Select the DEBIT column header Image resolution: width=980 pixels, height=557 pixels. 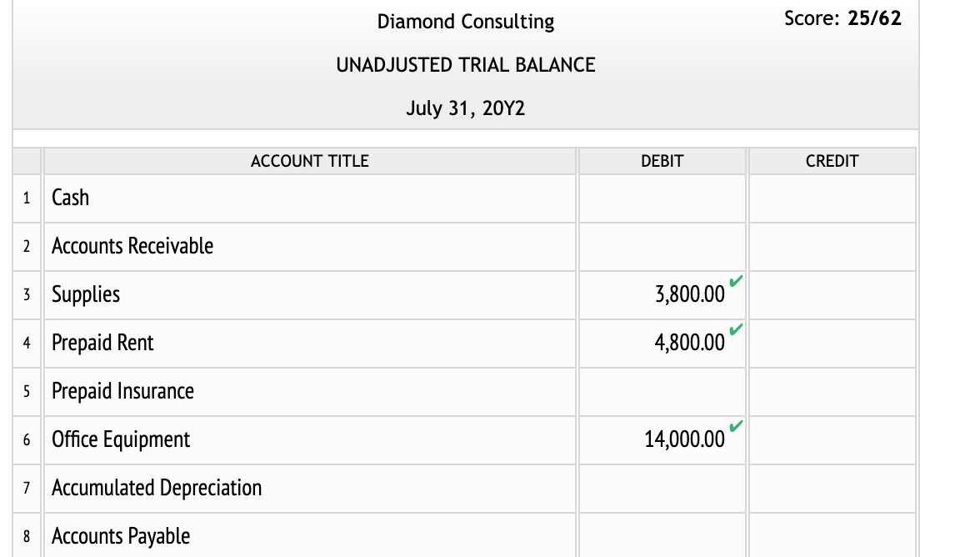[661, 161]
